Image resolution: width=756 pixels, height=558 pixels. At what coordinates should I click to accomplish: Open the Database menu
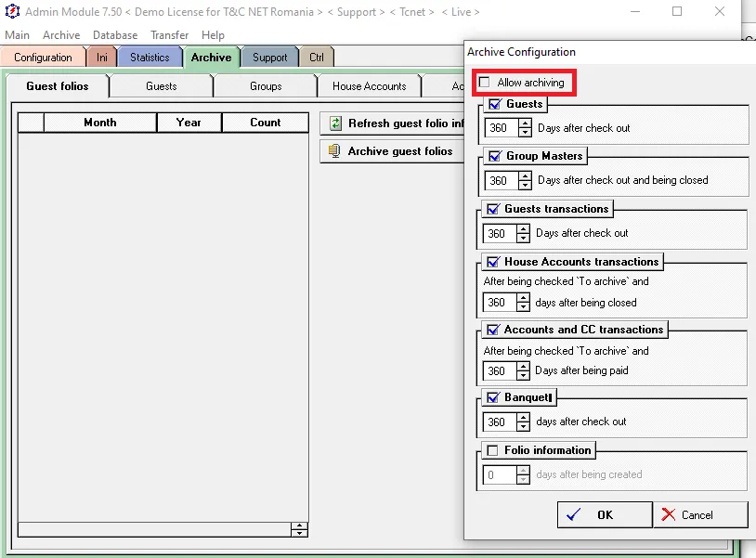tap(115, 35)
